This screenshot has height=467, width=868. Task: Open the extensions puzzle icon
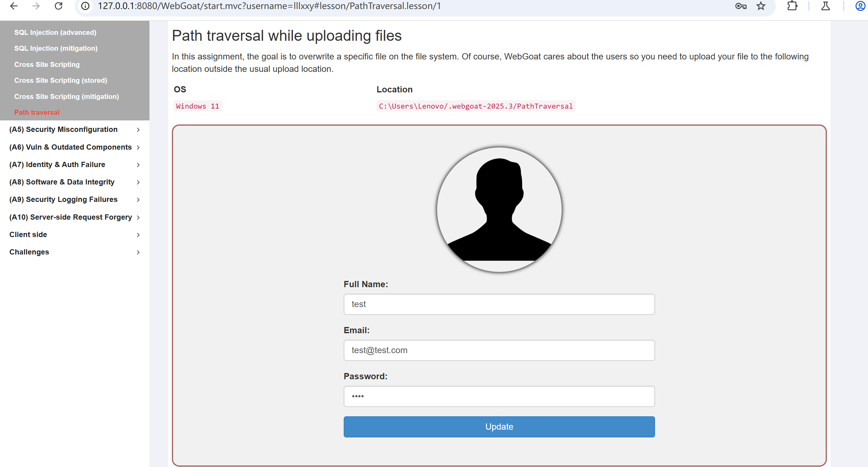point(792,6)
